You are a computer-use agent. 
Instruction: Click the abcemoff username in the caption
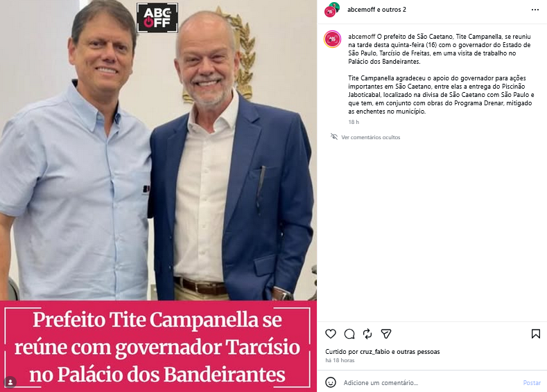(x=361, y=37)
